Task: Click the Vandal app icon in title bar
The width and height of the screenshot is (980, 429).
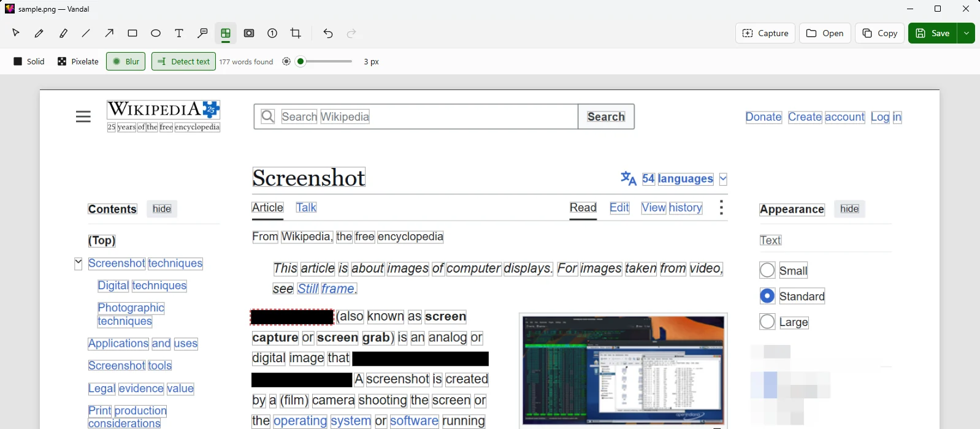Action: 10,9
